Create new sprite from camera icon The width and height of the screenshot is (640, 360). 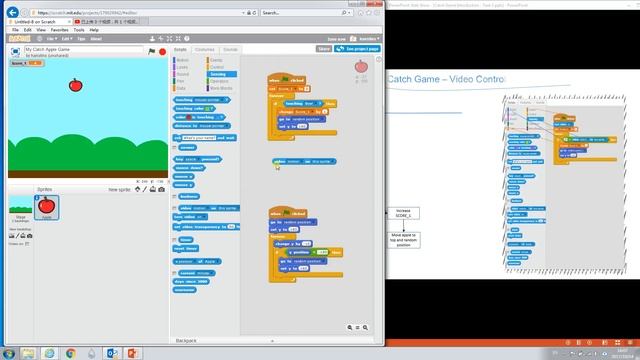[x=162, y=189]
